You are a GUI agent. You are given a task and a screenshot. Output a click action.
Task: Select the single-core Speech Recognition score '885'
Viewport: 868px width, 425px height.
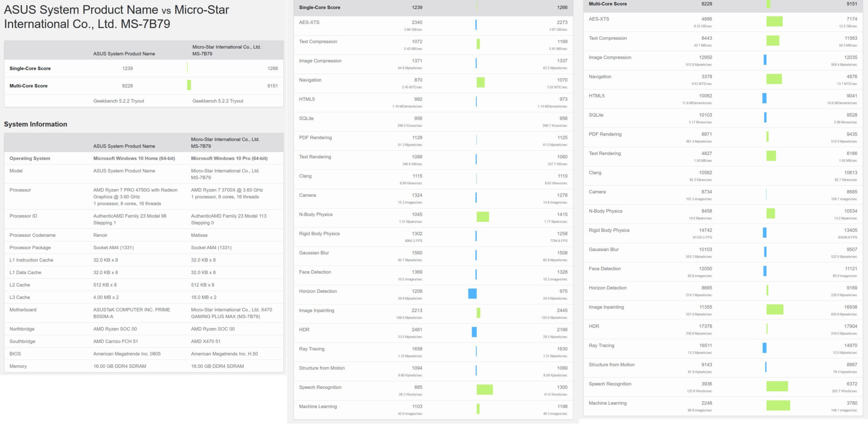click(418, 387)
